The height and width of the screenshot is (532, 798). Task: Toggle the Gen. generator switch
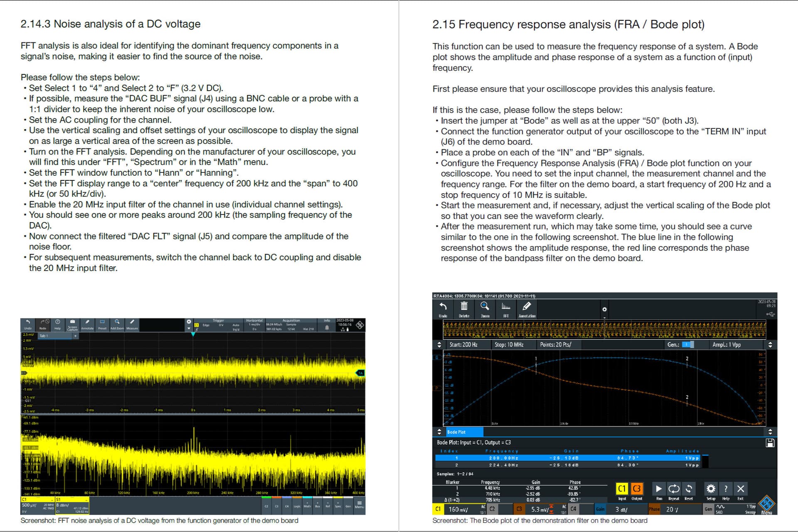click(x=688, y=345)
